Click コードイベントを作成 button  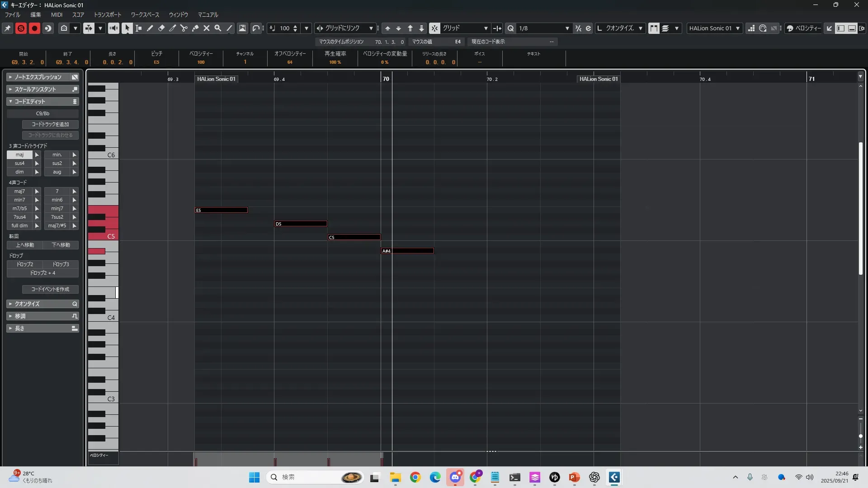[50, 289]
